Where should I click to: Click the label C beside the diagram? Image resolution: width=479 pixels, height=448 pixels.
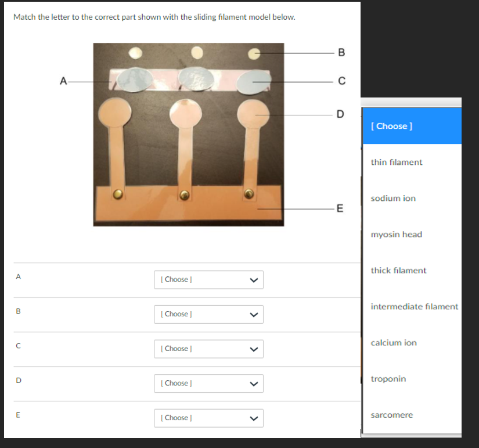point(342,81)
